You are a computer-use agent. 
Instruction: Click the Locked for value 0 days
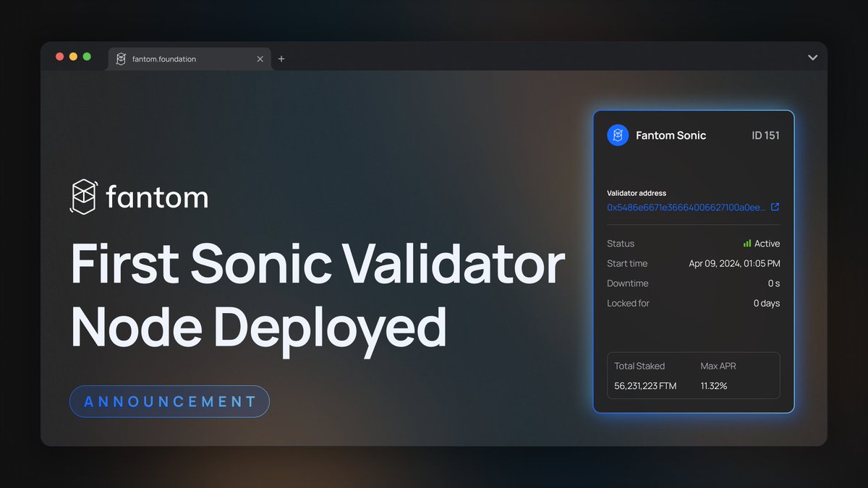(x=767, y=303)
